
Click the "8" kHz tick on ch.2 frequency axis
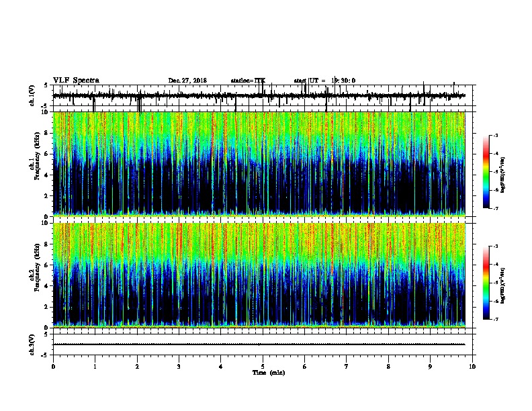coord(47,244)
